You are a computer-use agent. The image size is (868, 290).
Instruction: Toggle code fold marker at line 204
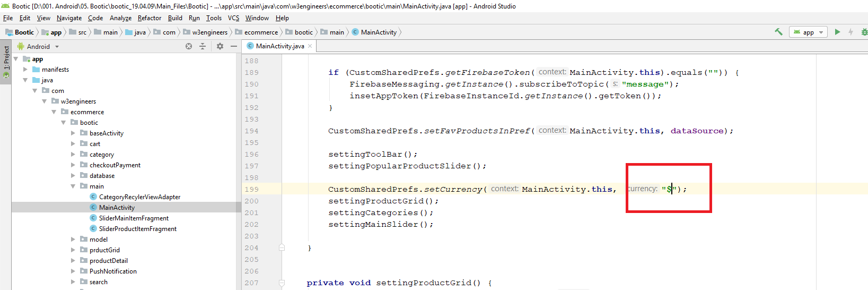[282, 248]
